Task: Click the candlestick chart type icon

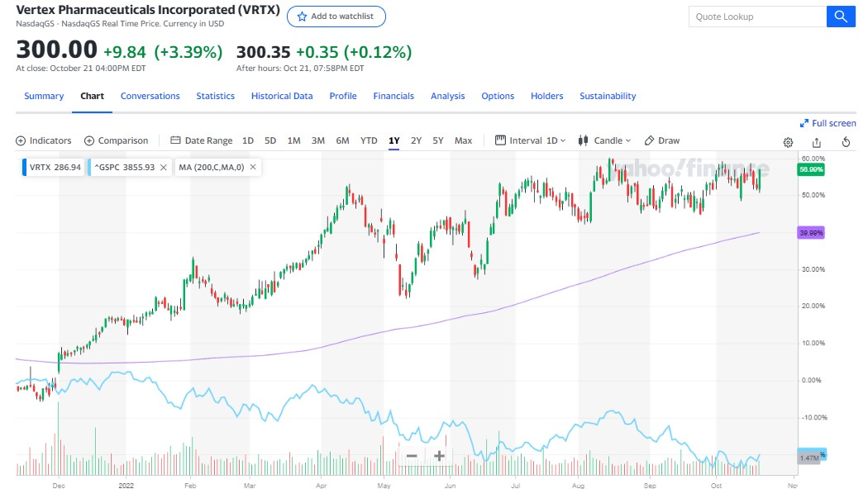Action: point(583,140)
